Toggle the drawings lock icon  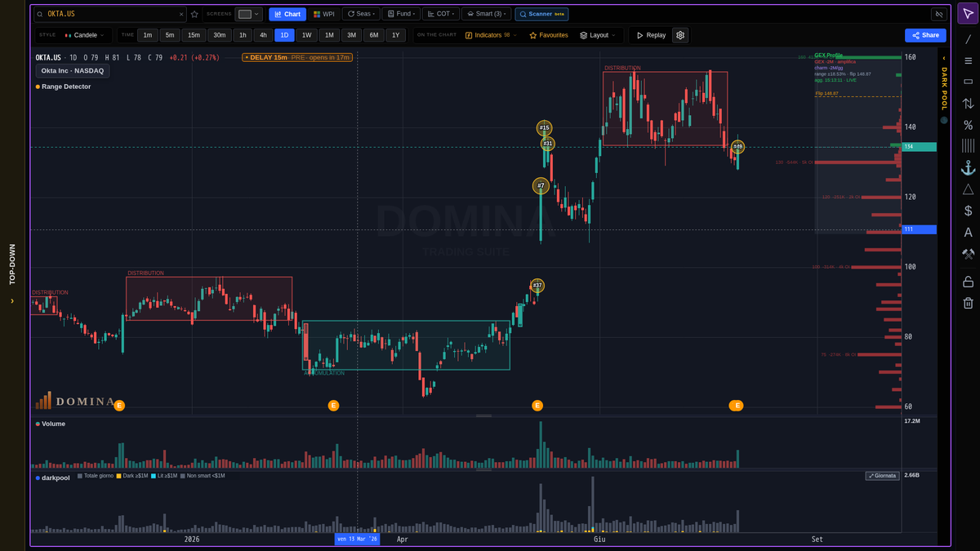coord(968,282)
